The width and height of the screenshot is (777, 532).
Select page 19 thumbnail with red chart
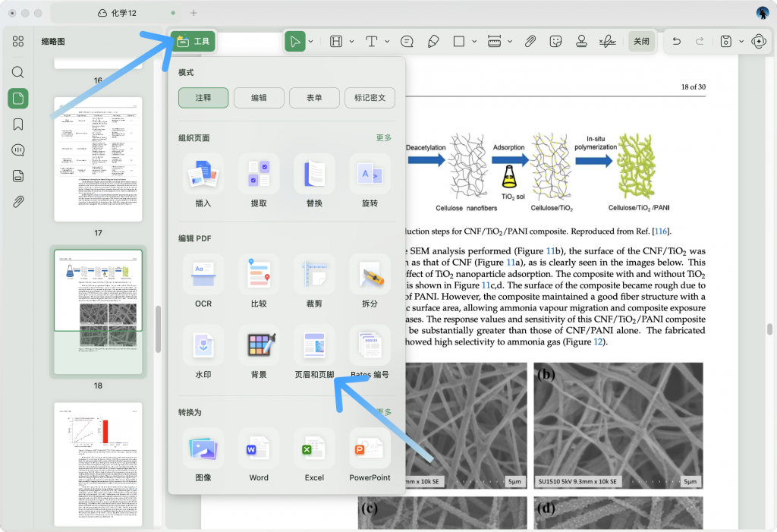(98, 464)
